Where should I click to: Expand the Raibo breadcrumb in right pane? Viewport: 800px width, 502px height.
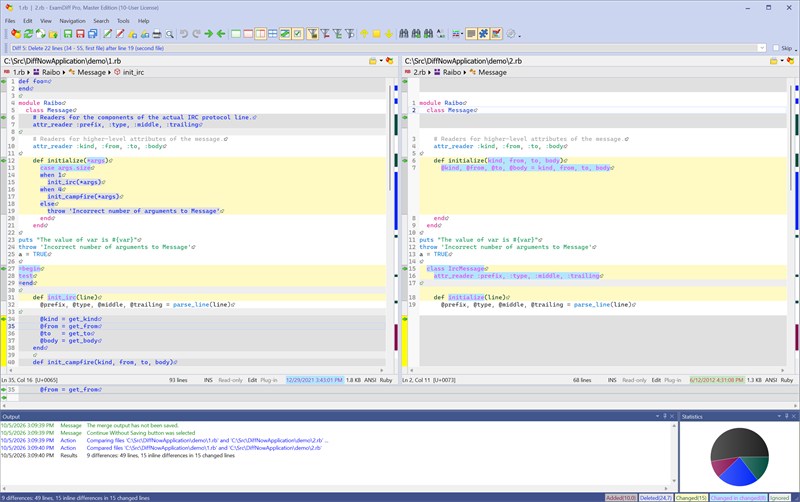(465, 72)
